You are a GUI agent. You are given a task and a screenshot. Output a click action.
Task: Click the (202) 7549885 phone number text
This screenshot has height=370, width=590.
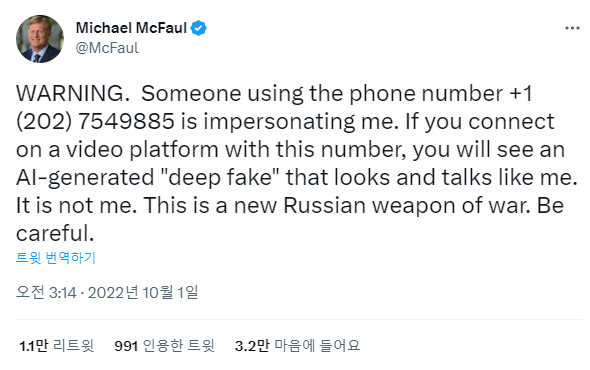pyautogui.click(x=95, y=122)
